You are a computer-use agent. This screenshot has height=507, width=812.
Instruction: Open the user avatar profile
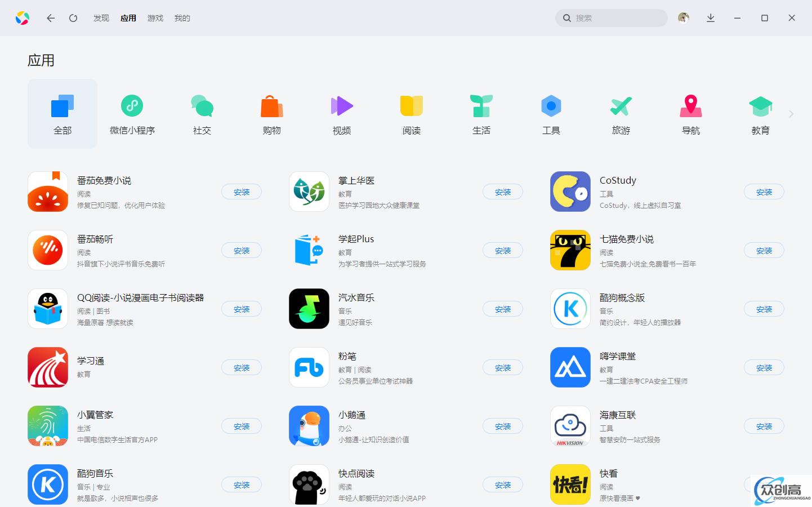pos(684,18)
